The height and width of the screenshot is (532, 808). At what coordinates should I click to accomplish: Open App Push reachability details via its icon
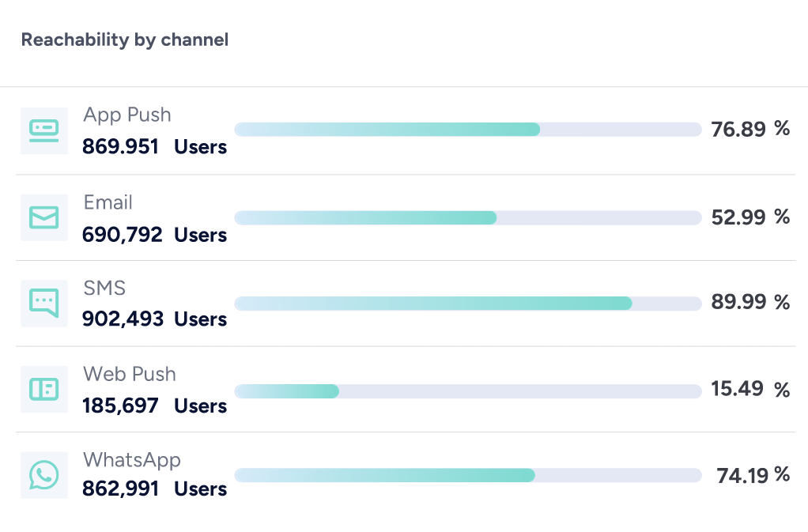point(43,130)
